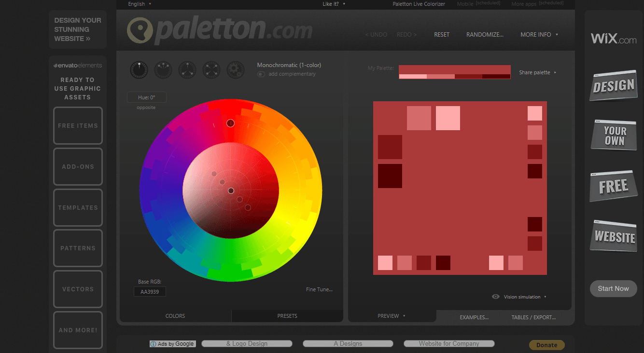Click the DESIGN YOUR STUNNING WEBSITE banner
Screen dimensions: 644x353
tap(78, 29)
